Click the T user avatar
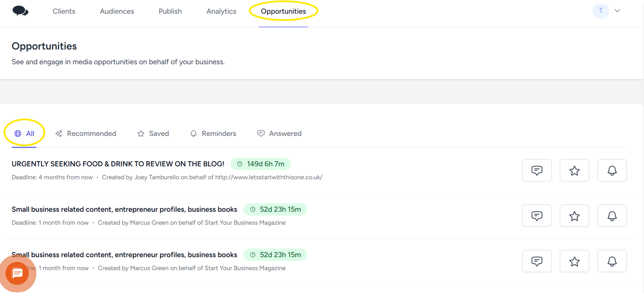 pos(601,11)
